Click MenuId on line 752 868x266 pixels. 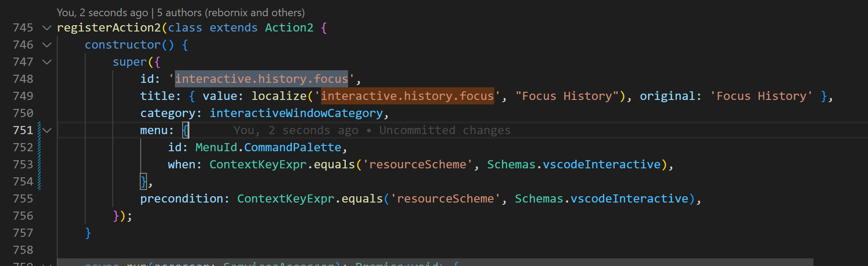click(x=216, y=148)
